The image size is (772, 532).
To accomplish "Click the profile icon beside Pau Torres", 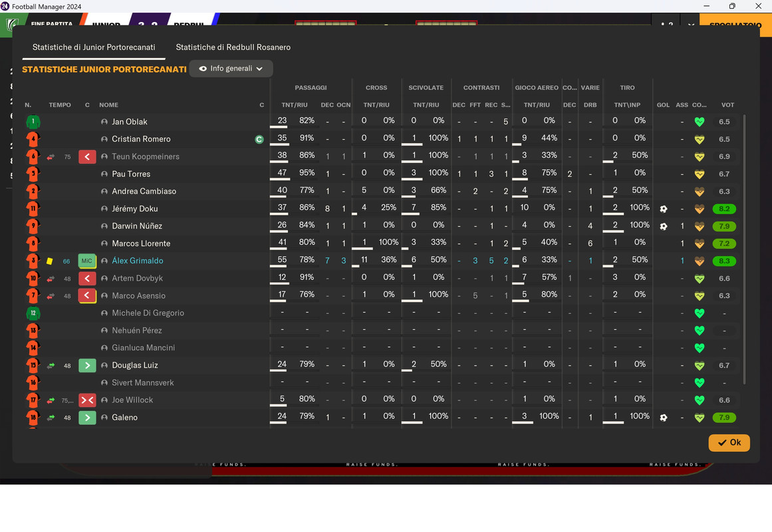I will point(104,174).
